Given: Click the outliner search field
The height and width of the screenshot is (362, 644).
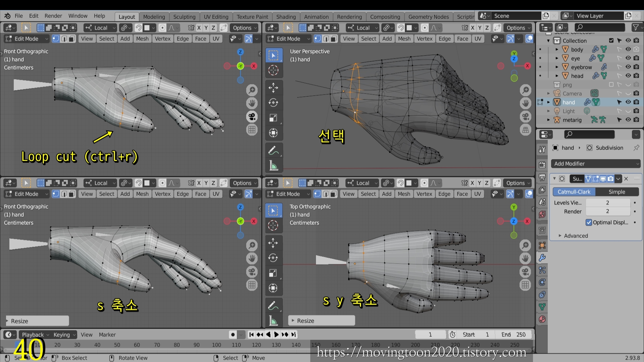Looking at the screenshot, I should (600, 27).
